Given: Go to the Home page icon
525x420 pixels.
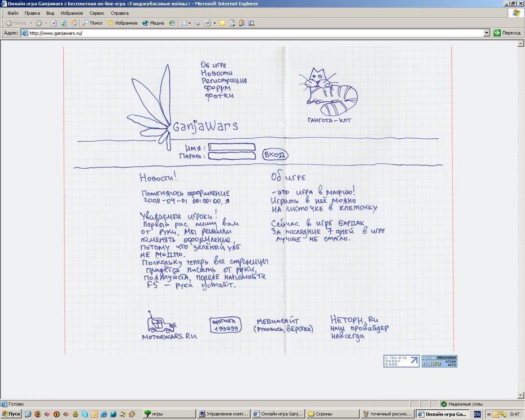Looking at the screenshot, I should coord(73,23).
